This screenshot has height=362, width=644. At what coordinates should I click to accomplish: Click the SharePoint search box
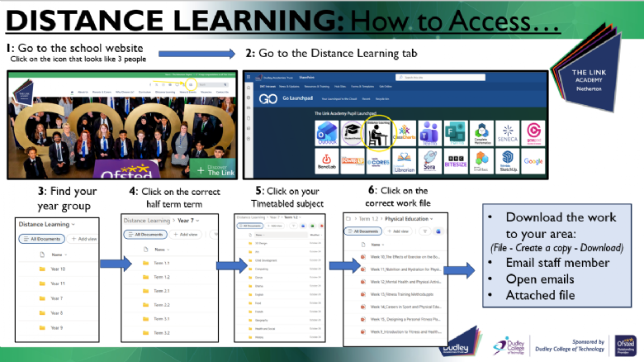(440, 77)
